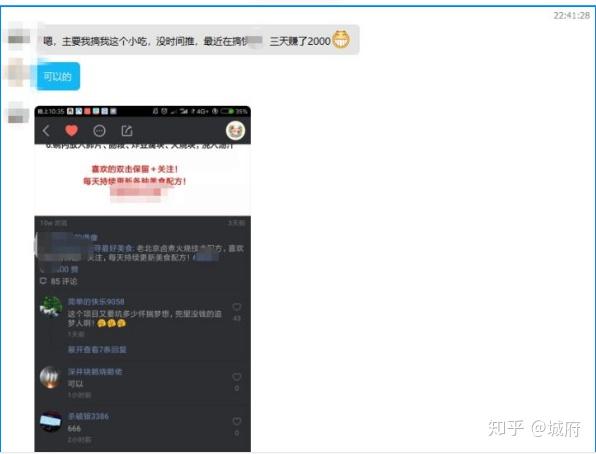Open the author's round profile avatar
Viewport: 596px width, 454px height.
click(235, 131)
